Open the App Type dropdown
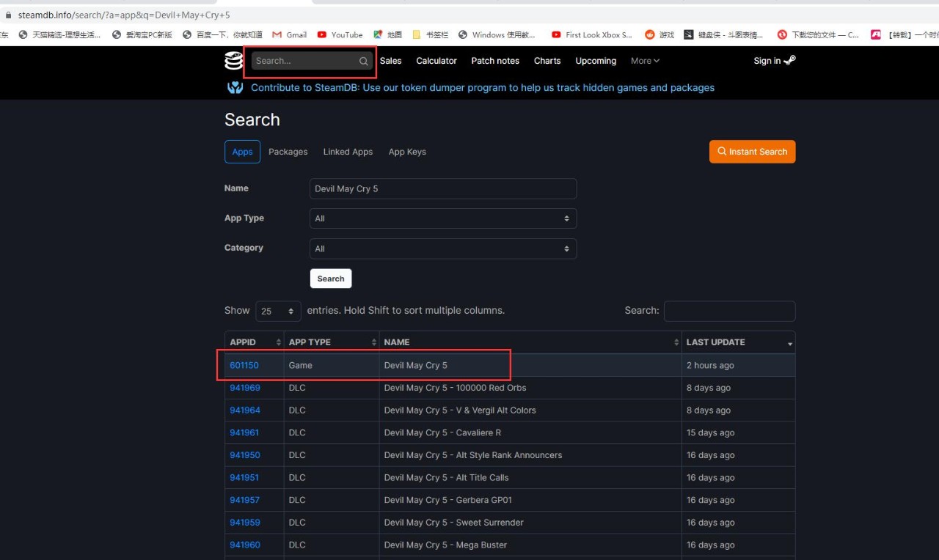This screenshot has height=560, width=939. pyautogui.click(x=442, y=218)
